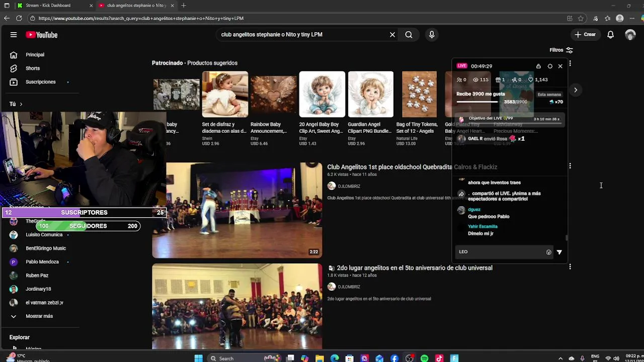
Task: Open the YouTube account avatar menu
Action: pos(630,35)
